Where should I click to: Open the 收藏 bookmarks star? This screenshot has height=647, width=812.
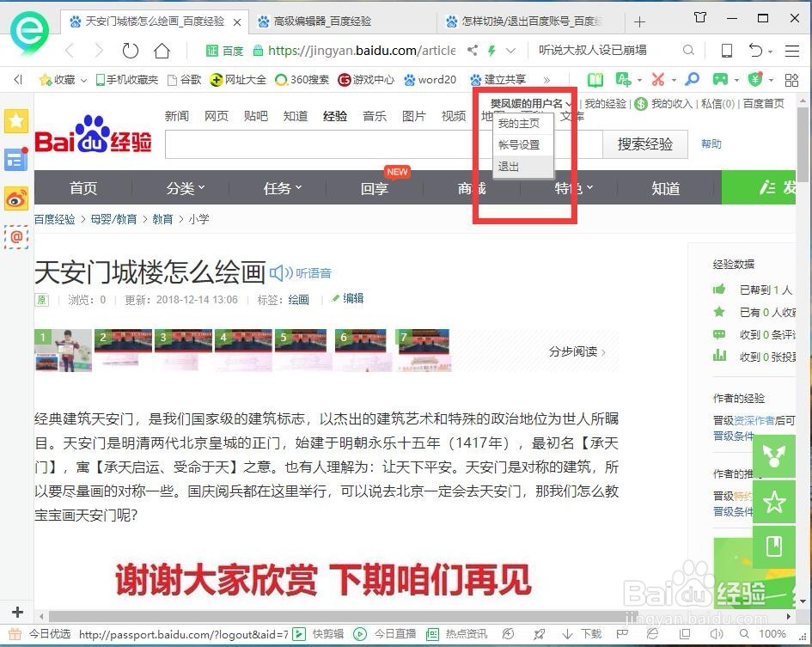click(58, 80)
